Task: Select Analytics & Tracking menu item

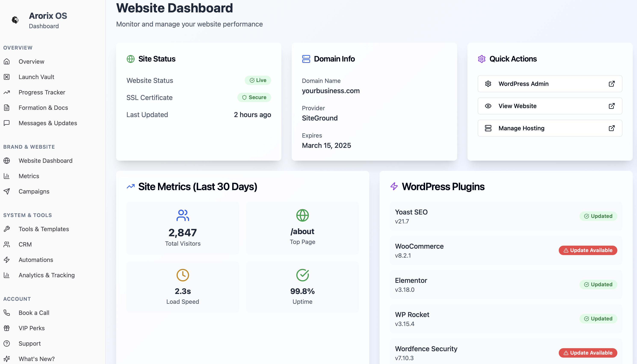Action: tap(47, 275)
